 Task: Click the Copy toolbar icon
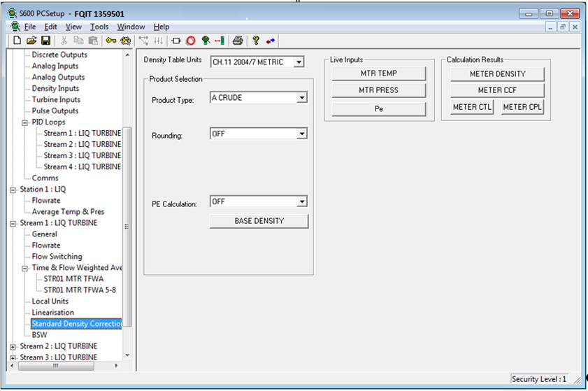click(x=78, y=41)
